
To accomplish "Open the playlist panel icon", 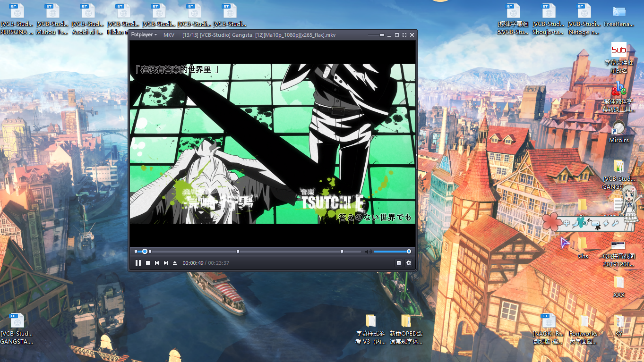I will click(x=399, y=263).
